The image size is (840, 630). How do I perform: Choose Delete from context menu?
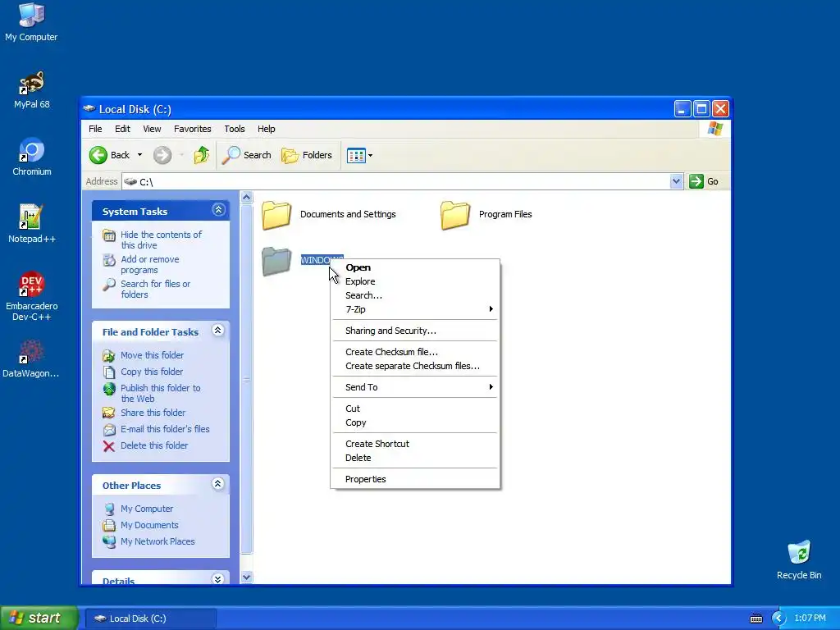[x=415, y=458]
